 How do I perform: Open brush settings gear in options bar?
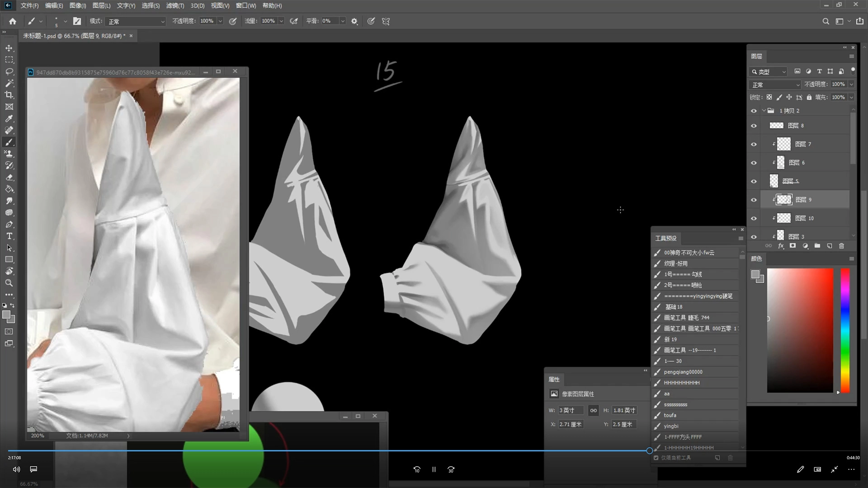(x=354, y=21)
